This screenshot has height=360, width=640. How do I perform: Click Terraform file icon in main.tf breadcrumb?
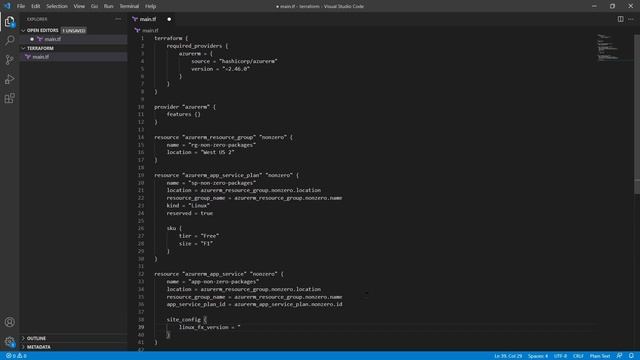coord(138,31)
